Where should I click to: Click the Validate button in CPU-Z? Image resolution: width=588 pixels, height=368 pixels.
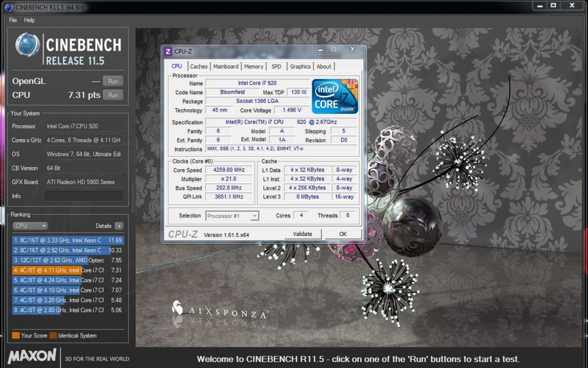click(303, 234)
